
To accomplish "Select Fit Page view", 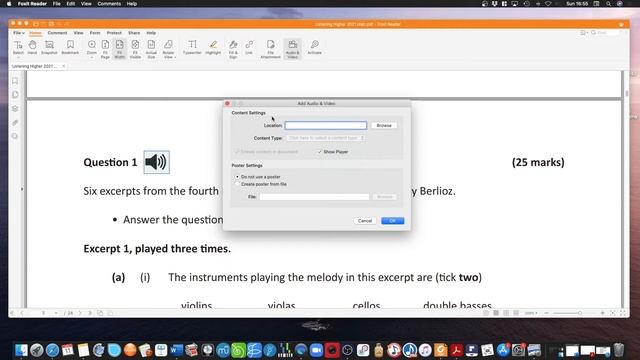I will (x=105, y=49).
